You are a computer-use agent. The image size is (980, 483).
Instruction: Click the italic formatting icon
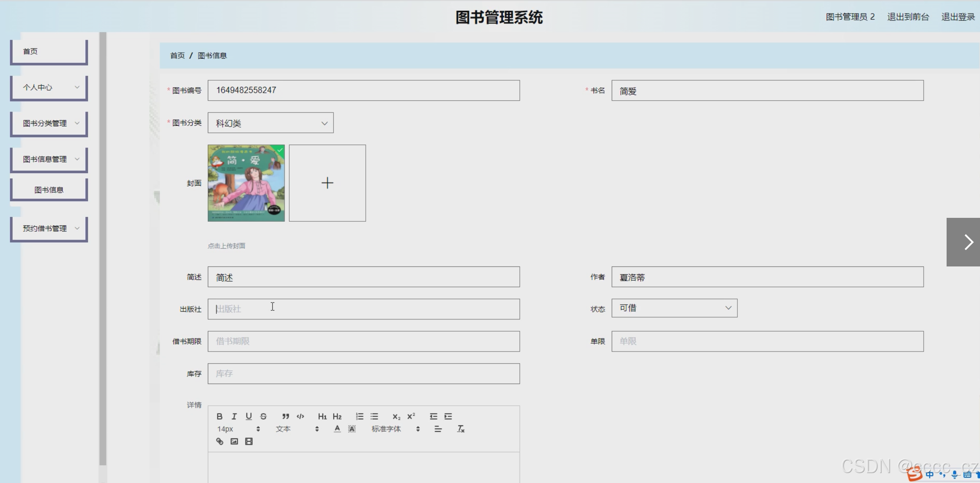tap(234, 416)
